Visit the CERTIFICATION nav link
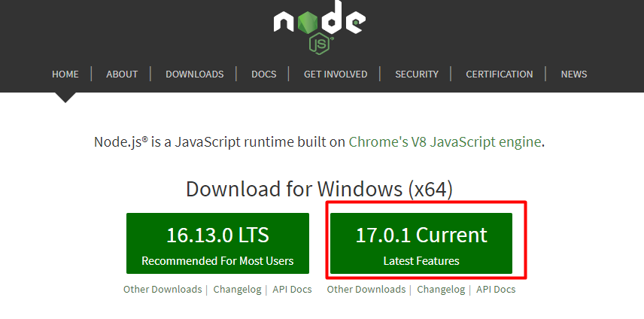This screenshot has width=644, height=319. (x=500, y=74)
